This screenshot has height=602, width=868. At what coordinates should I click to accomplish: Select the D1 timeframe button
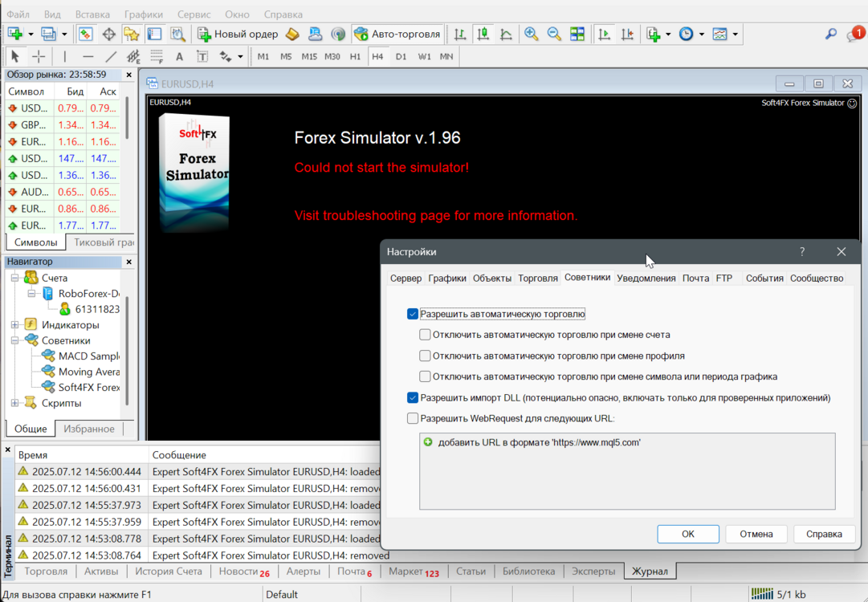401,56
